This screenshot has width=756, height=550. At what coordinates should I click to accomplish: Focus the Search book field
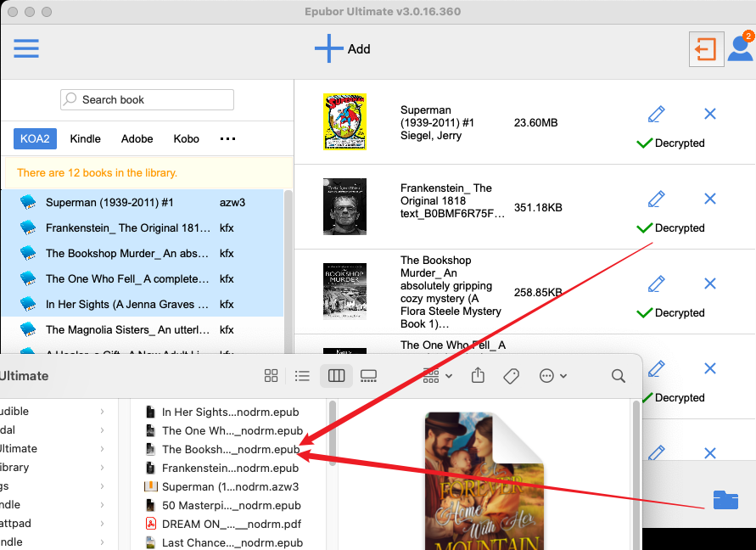[x=147, y=99]
